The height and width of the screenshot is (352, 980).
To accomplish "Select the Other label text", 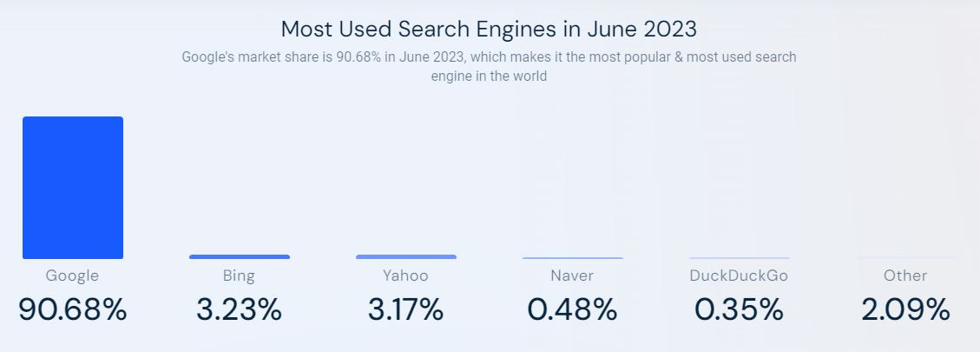I will 905,276.
